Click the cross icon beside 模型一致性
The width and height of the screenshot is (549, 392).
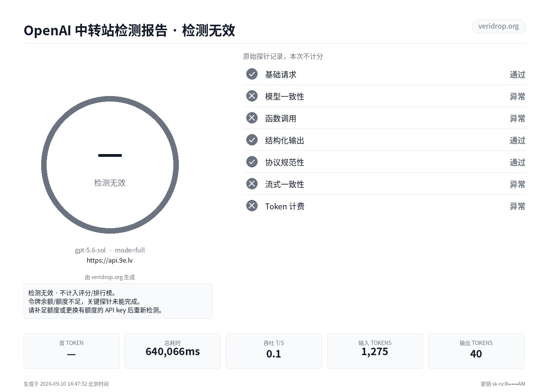coord(252,96)
